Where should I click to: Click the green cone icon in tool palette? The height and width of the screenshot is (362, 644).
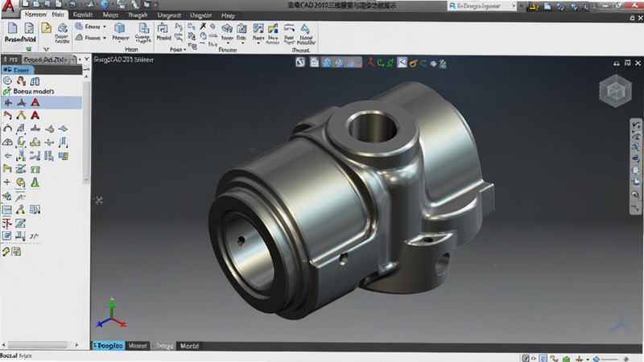tap(35, 183)
